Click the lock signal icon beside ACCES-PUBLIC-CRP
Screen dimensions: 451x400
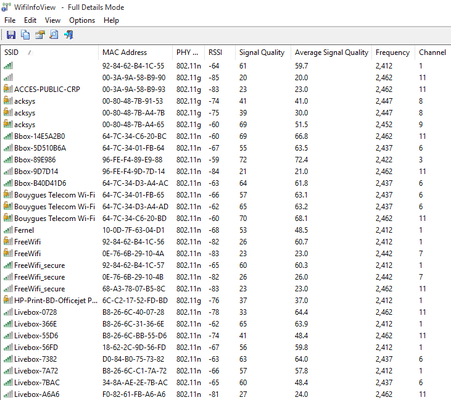(x=8, y=89)
